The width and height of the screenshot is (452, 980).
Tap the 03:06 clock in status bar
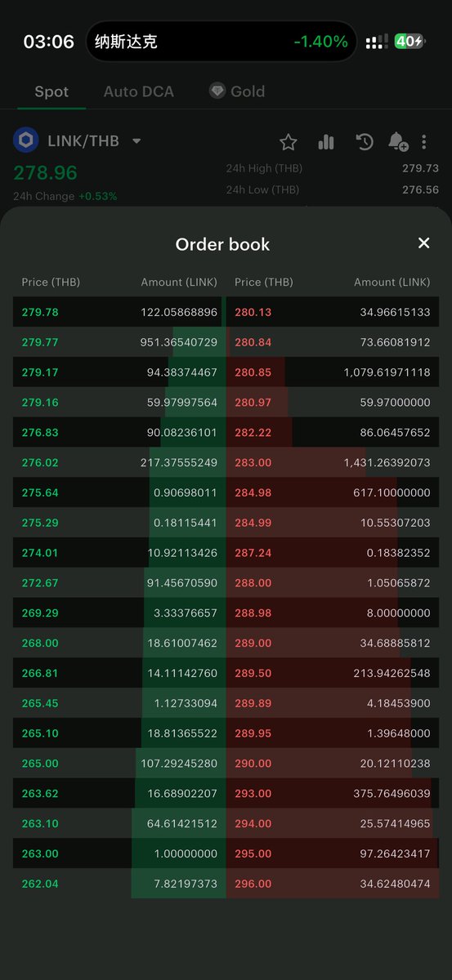pyautogui.click(x=49, y=42)
